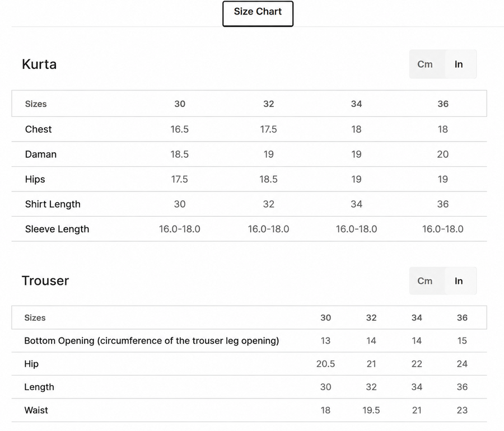This screenshot has width=504, height=431.
Task: Select Kurta size 30 column header
Action: click(x=180, y=104)
